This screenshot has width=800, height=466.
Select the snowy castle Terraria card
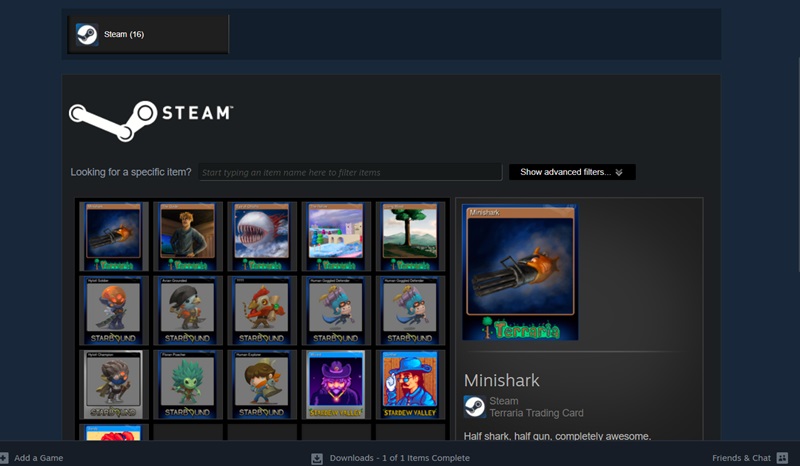336,236
